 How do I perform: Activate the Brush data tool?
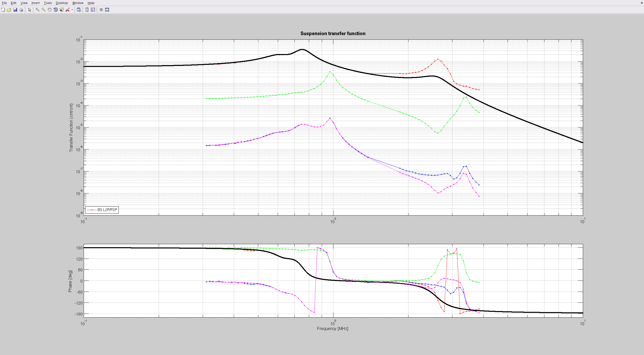(67, 10)
